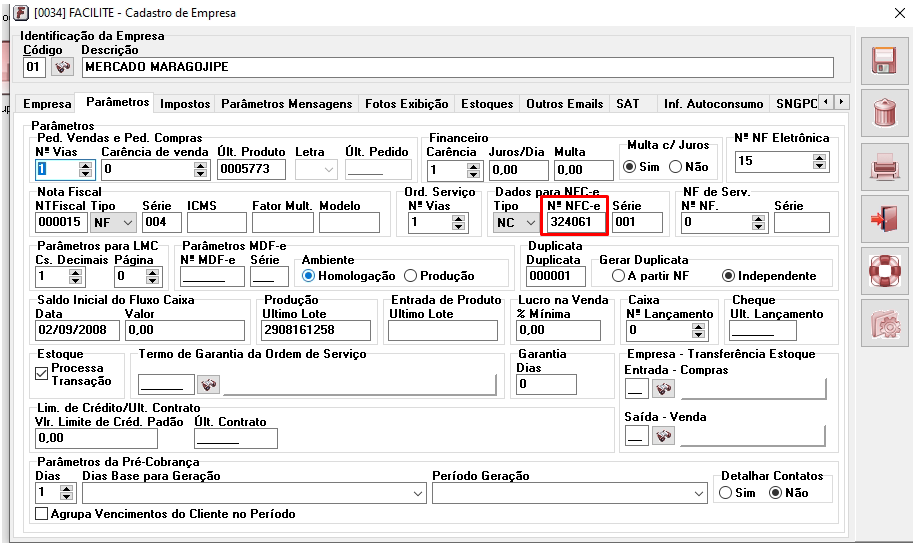
Task: Click the Duplicata field 000001
Action: [556, 276]
